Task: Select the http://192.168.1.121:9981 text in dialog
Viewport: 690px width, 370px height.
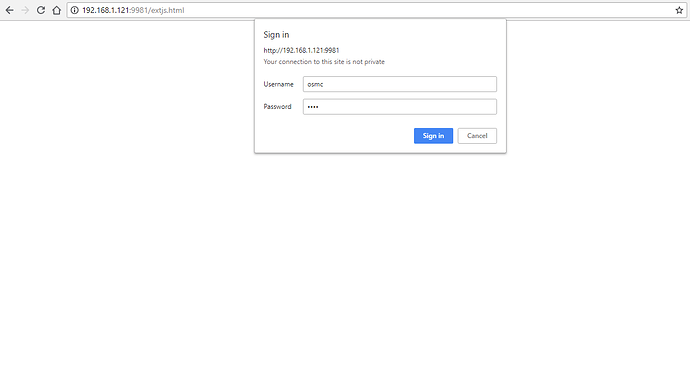Action: pos(301,51)
